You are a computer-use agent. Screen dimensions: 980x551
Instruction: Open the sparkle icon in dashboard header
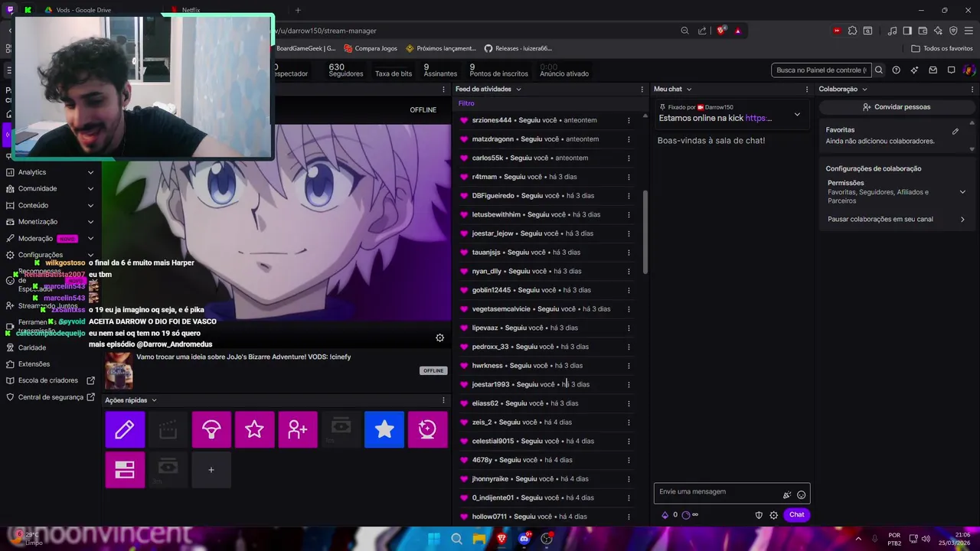915,70
